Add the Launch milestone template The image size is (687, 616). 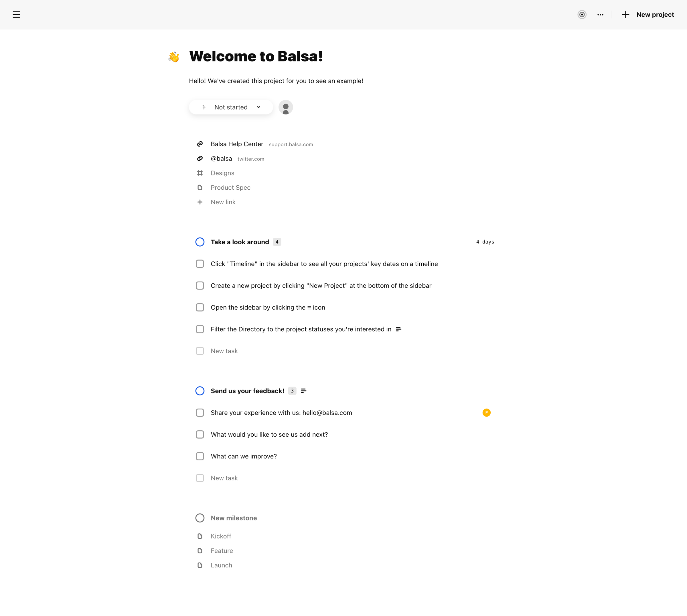(221, 565)
